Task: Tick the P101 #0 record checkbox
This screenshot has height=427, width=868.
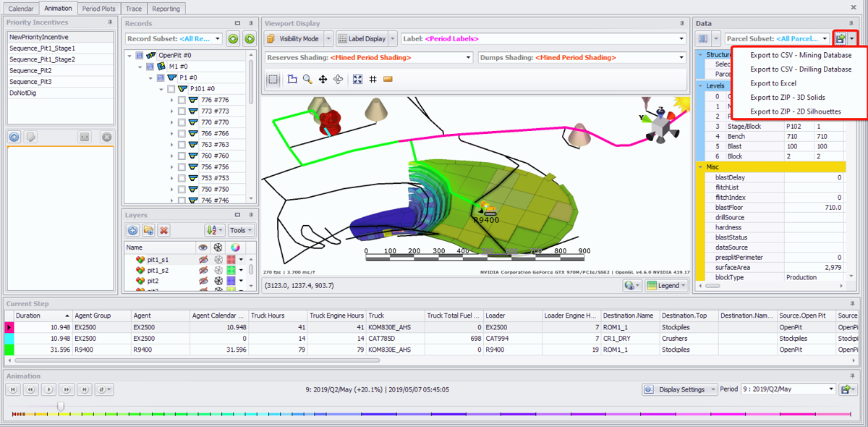Action: [171, 89]
